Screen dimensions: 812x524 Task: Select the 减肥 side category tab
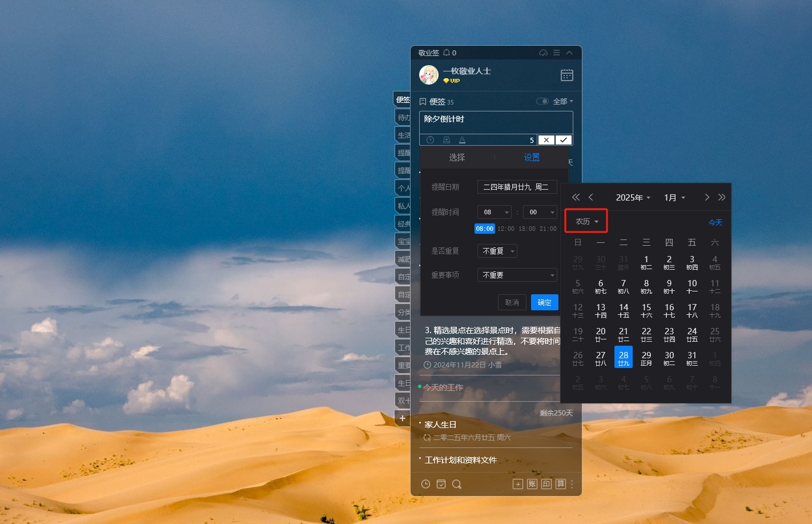coord(403,259)
